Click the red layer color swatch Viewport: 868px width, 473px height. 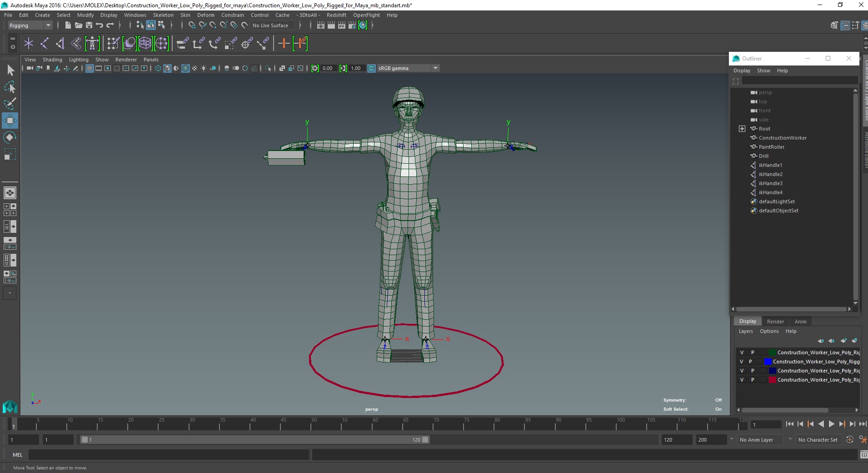coord(772,380)
